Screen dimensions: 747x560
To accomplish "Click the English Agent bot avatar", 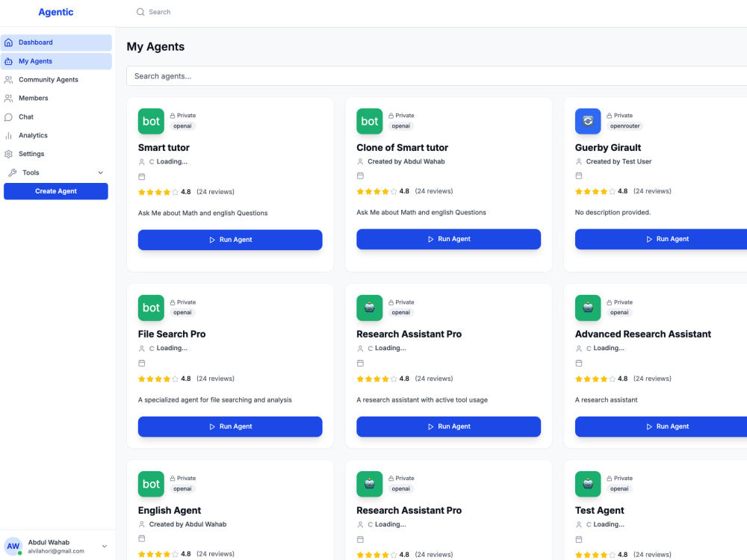I will [151, 485].
